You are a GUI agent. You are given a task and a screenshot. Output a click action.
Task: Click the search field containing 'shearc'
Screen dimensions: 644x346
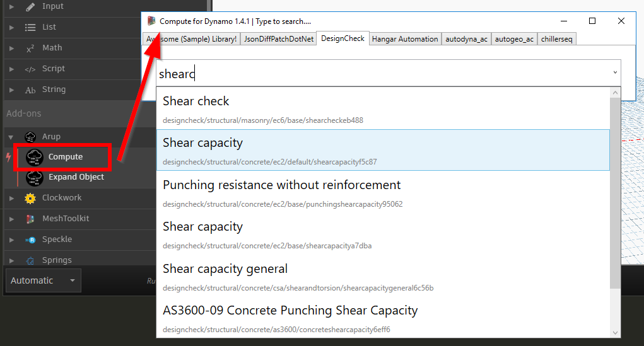(388, 73)
